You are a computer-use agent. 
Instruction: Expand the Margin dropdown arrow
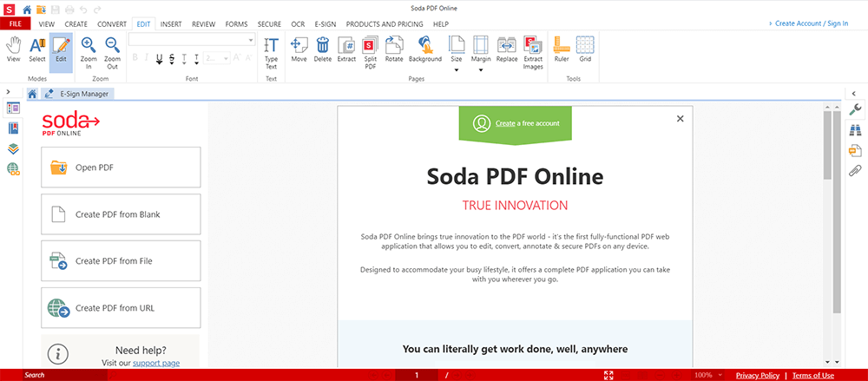coord(481,69)
